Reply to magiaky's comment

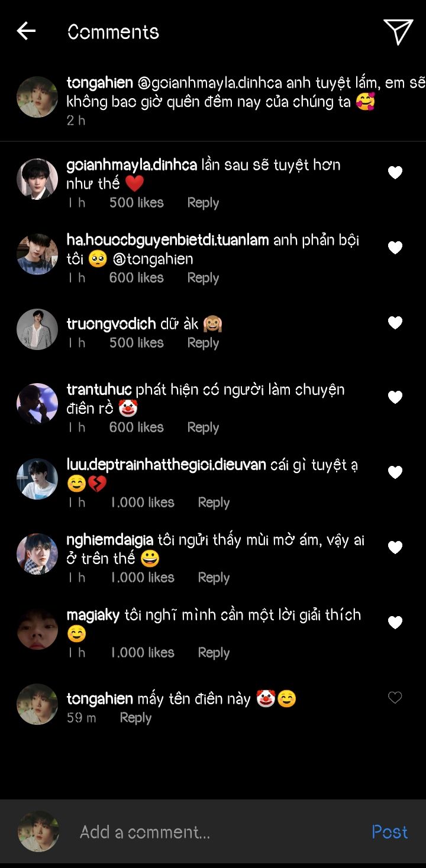pyautogui.click(x=214, y=653)
